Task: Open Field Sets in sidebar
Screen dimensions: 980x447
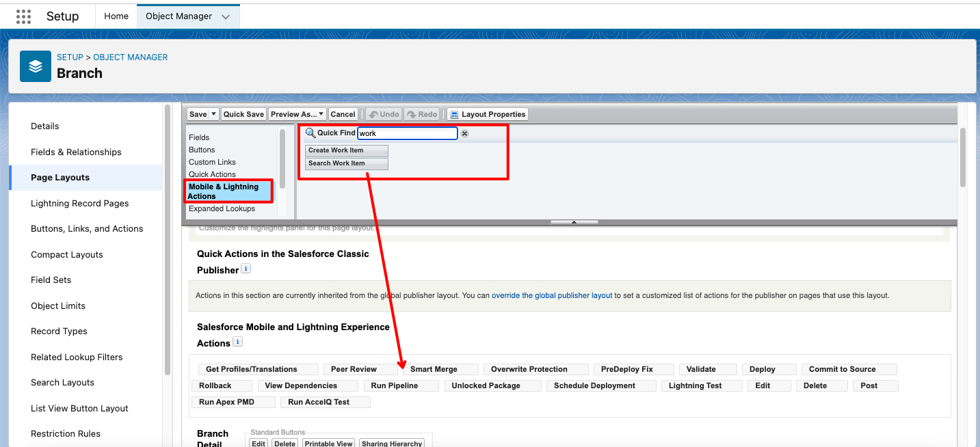Action: point(51,280)
